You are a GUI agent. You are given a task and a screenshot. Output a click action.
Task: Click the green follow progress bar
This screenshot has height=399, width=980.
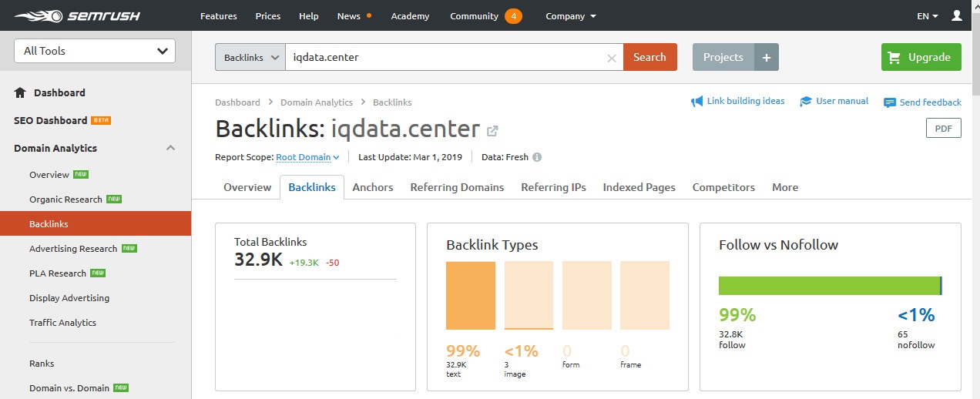(829, 286)
